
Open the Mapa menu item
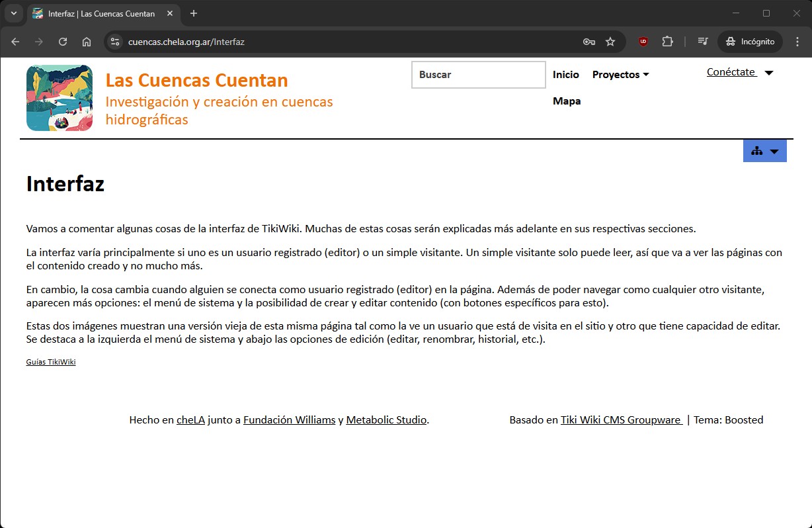[x=567, y=101]
